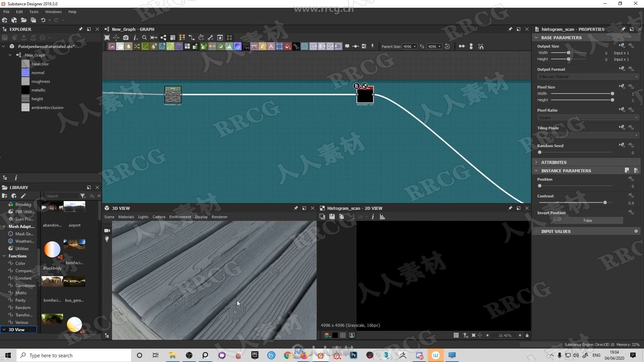
Task: Click the wrench tools icon in graph toolbar
Action: pos(210,38)
